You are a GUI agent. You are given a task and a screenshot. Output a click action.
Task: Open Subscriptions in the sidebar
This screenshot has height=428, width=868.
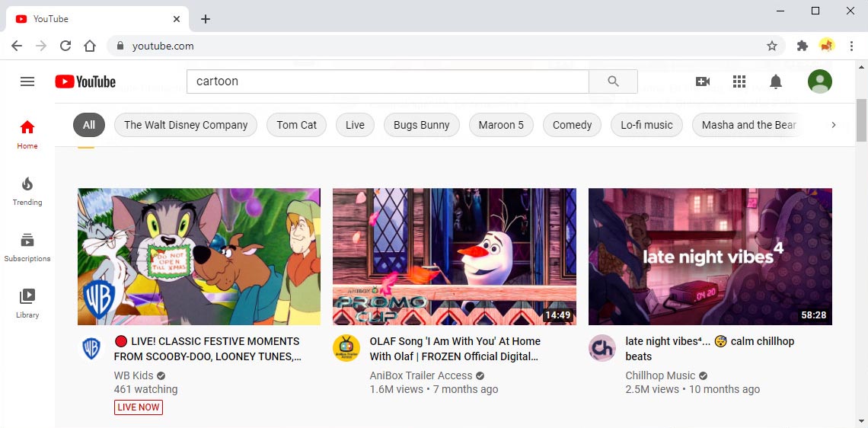27,248
